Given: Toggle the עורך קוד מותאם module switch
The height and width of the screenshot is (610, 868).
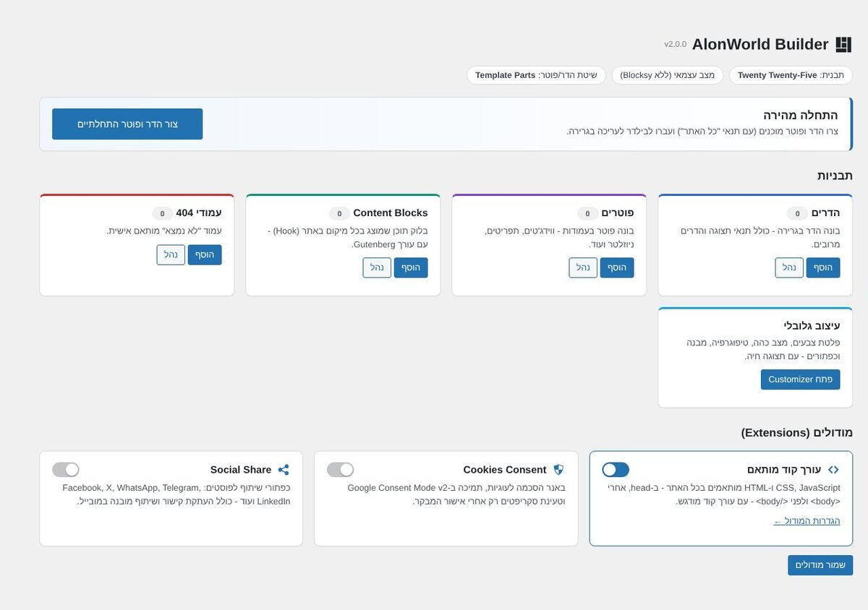Looking at the screenshot, I should pos(616,470).
